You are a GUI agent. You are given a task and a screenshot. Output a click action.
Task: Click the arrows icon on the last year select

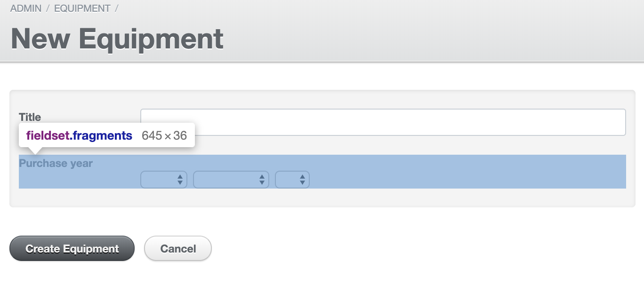(303, 179)
